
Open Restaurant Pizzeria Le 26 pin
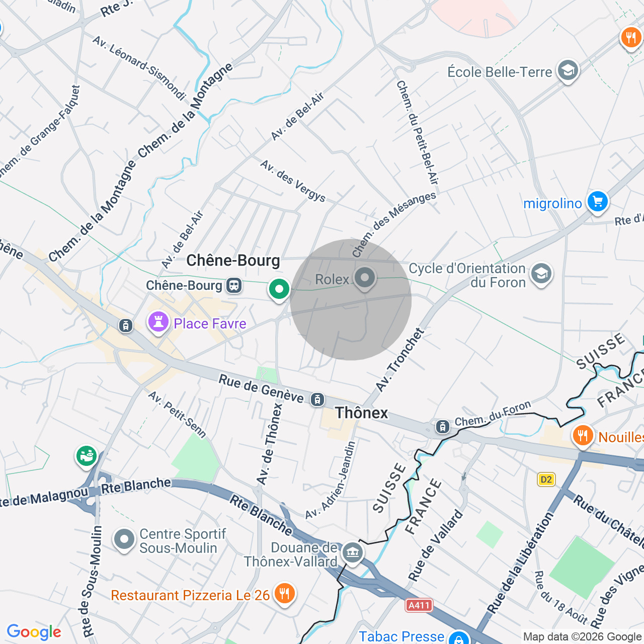tap(284, 594)
